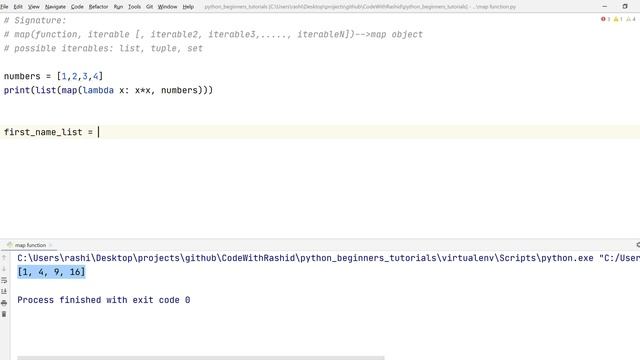
Task: Open the Run menu
Action: click(x=118, y=7)
